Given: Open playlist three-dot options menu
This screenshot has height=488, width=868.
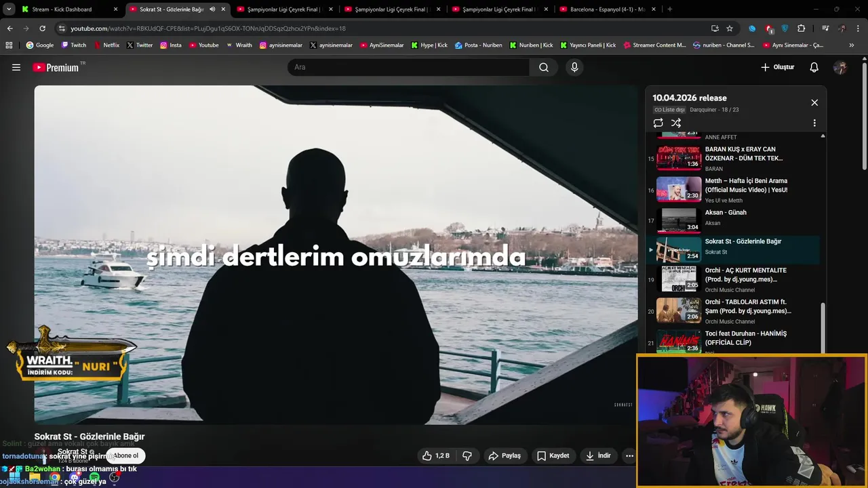Looking at the screenshot, I should click(814, 123).
